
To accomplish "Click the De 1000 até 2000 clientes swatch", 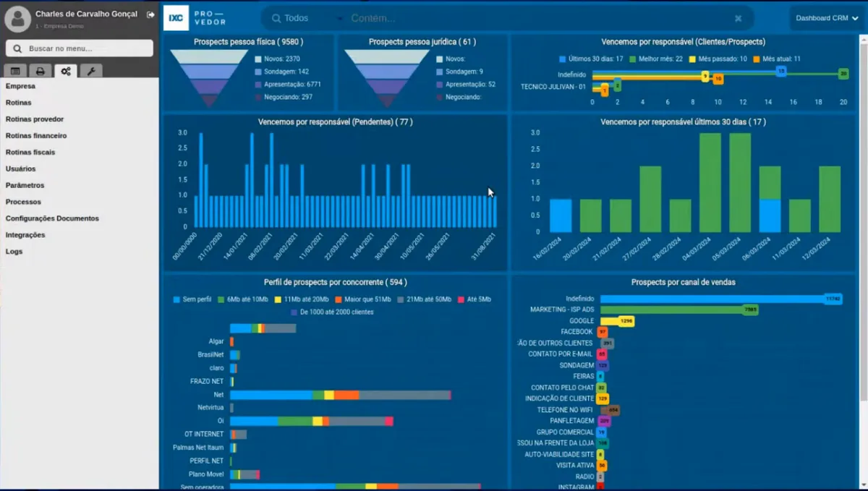I will 294,312.
